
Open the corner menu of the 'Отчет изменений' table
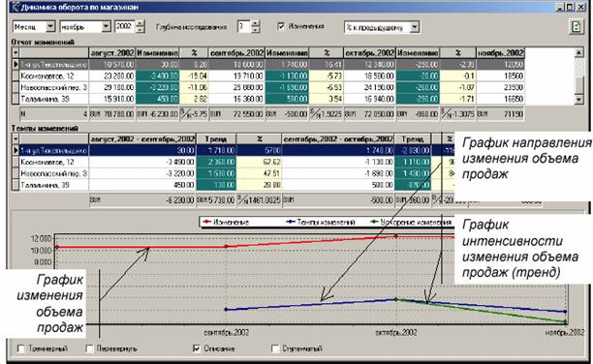click(x=16, y=52)
